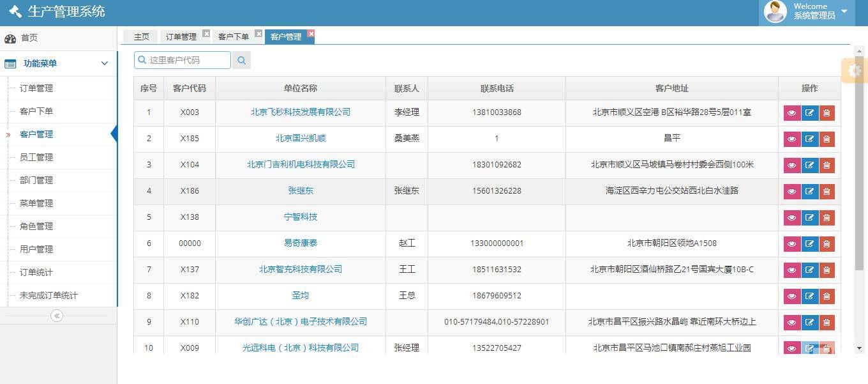Open 员工管理 in the sidebar menu
The image size is (868, 384).
click(36, 157)
